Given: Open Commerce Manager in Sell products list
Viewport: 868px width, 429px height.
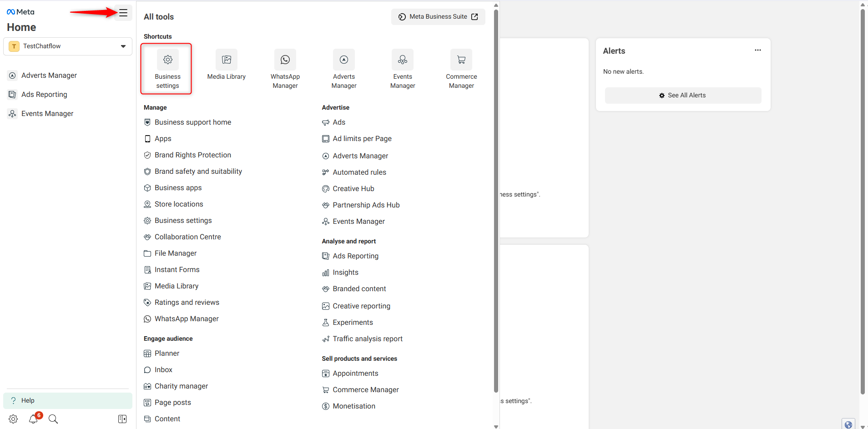Looking at the screenshot, I should (360, 390).
